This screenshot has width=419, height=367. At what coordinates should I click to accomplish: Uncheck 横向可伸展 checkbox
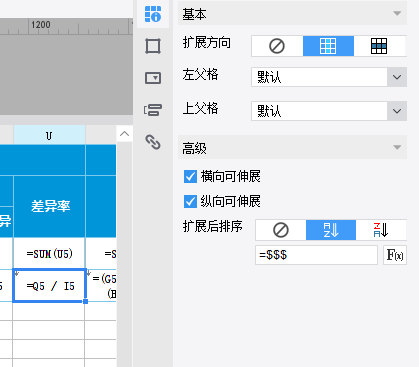(190, 176)
